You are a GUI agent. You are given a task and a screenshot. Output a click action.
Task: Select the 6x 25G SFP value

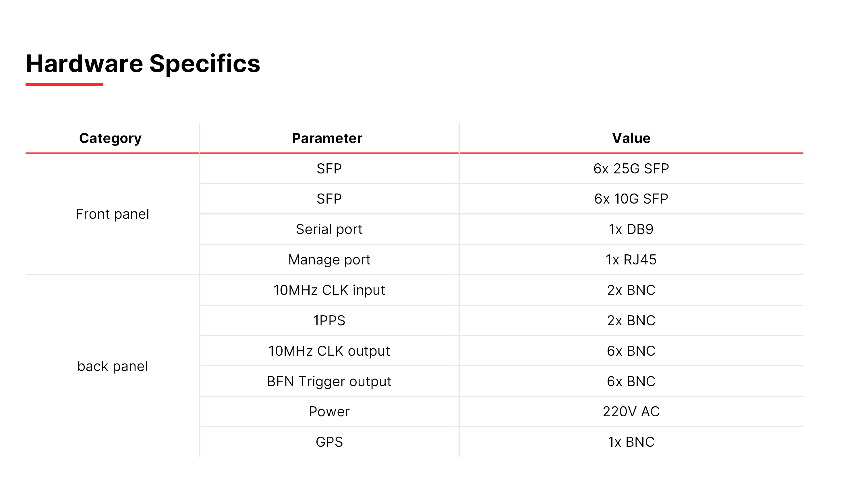point(631,169)
